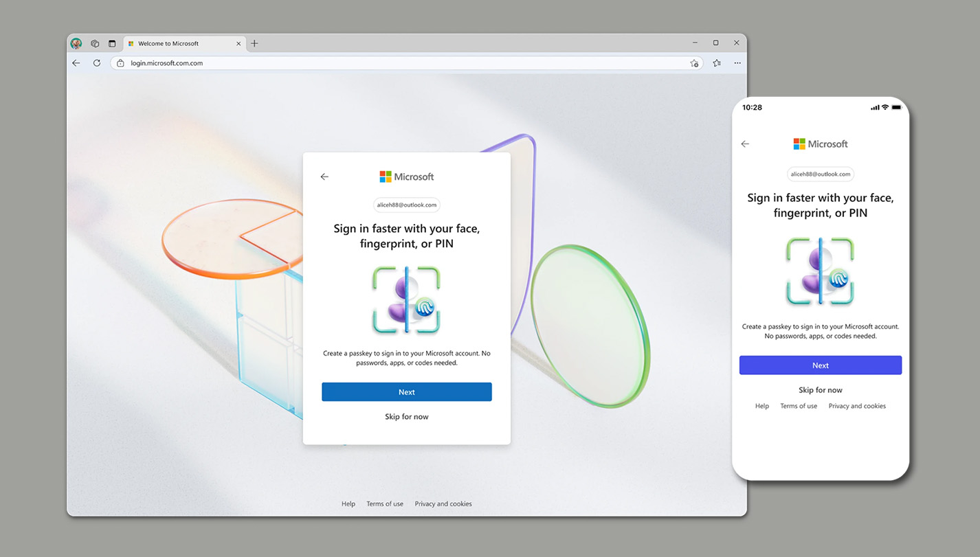The image size is (980, 557).
Task: Tap the passkey illustration on the phone
Action: 820,271
